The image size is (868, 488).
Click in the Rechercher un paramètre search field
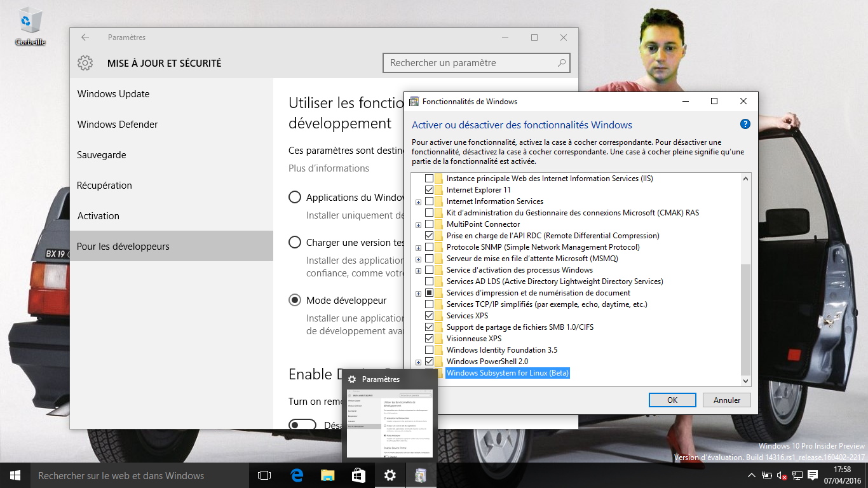click(x=470, y=63)
